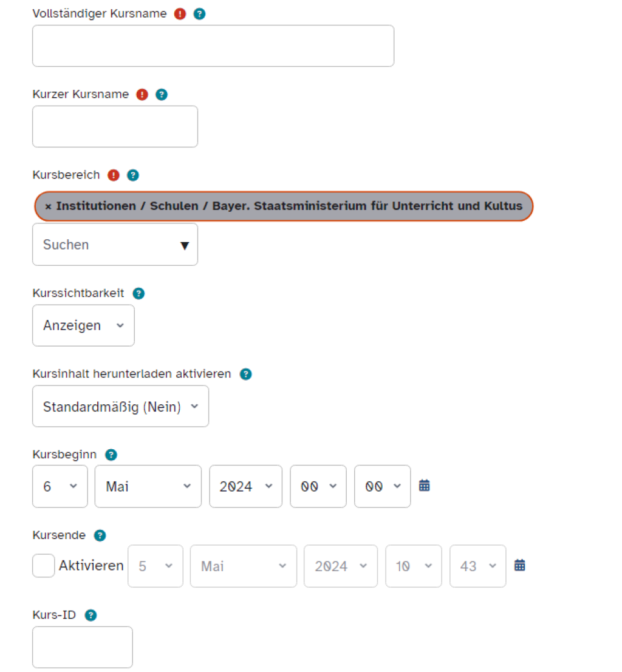Show help for the Kursende setting
622x672 pixels.
pos(100,535)
